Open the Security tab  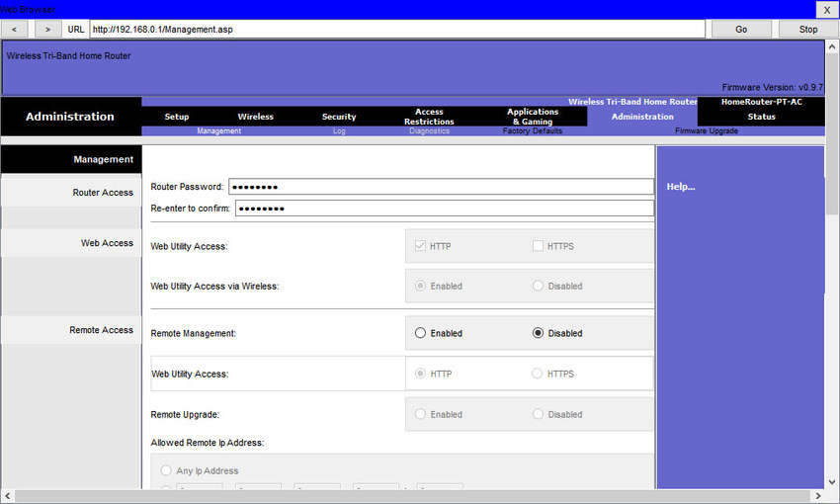(339, 117)
